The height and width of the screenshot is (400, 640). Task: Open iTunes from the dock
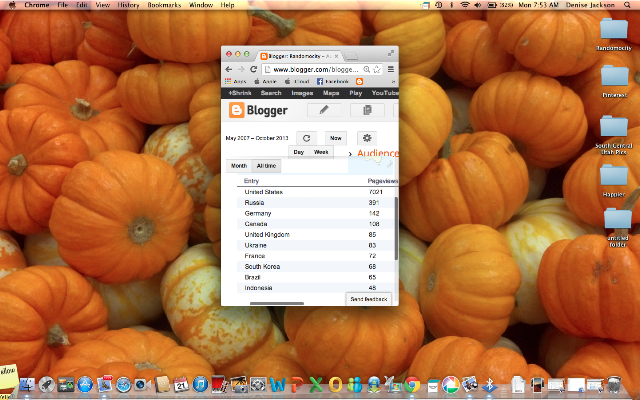[200, 384]
